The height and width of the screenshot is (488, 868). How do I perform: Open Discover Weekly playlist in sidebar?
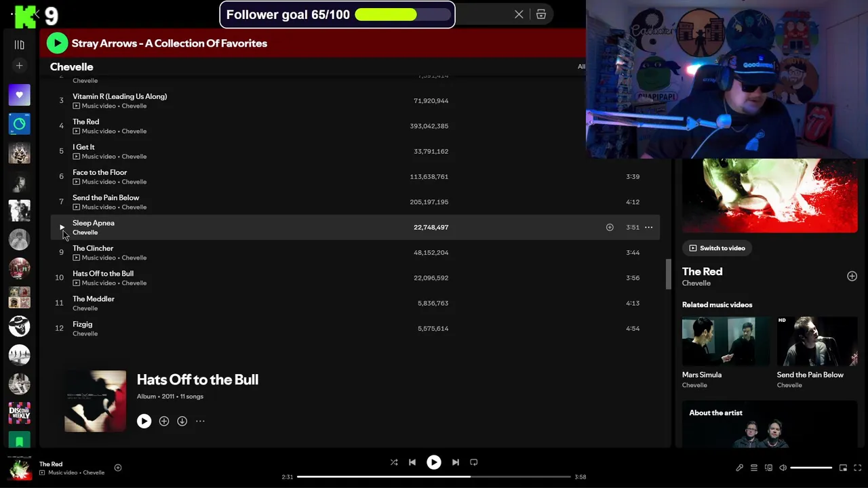pyautogui.click(x=19, y=413)
